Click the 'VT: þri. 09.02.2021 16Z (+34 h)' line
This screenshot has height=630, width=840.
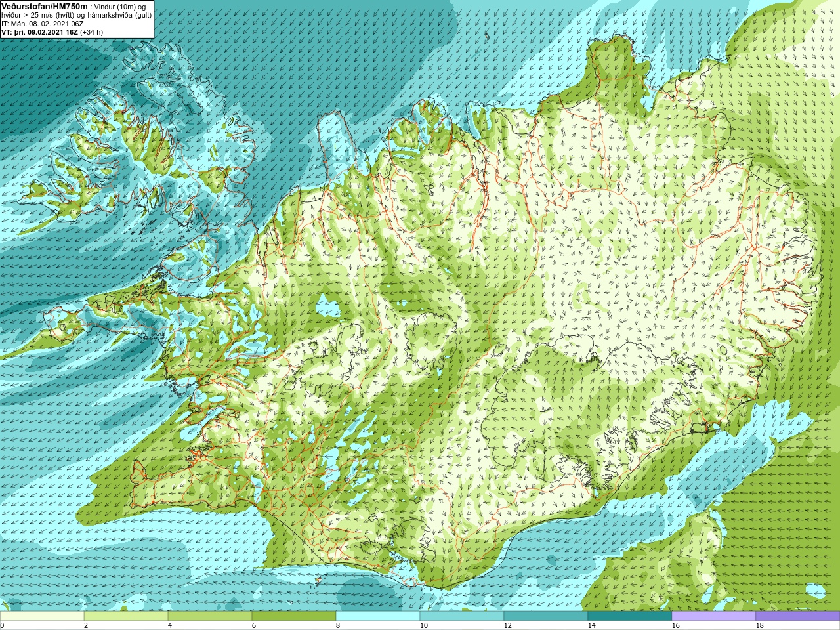pyautogui.click(x=52, y=32)
